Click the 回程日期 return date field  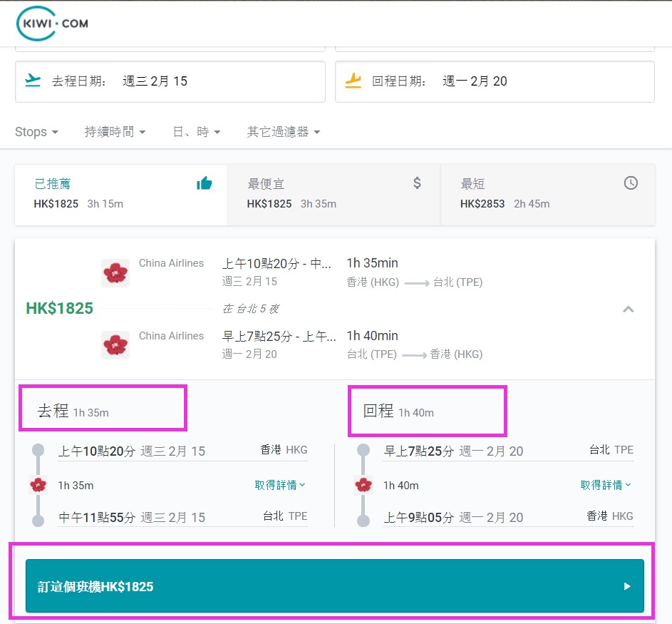pos(495,81)
